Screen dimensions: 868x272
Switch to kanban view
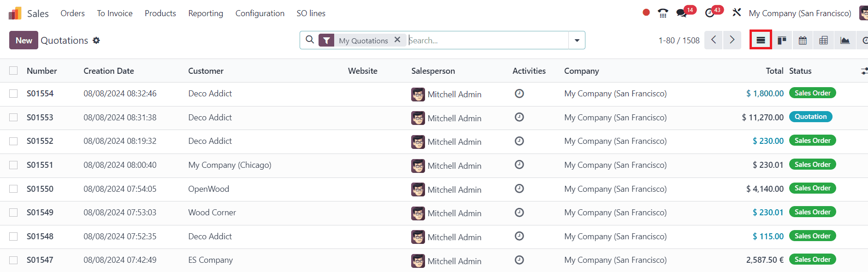tap(782, 41)
